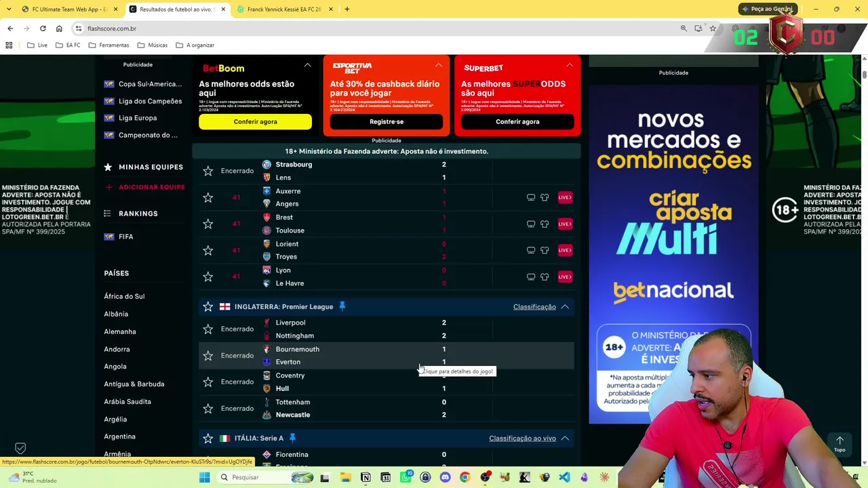Open the tab search dropdown arrow
This screenshot has width=868, height=488.
pos(9,9)
